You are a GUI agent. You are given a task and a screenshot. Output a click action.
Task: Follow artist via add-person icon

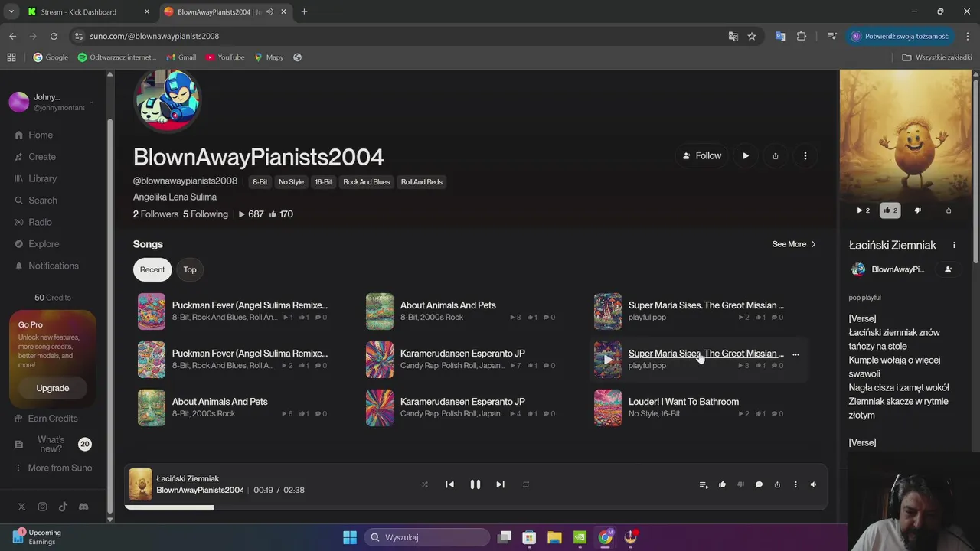[948, 269]
